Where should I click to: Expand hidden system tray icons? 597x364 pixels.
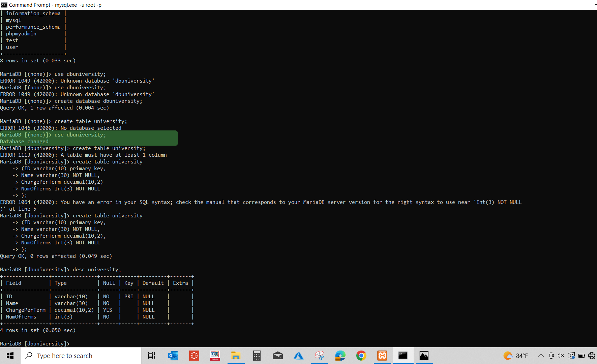540,356
